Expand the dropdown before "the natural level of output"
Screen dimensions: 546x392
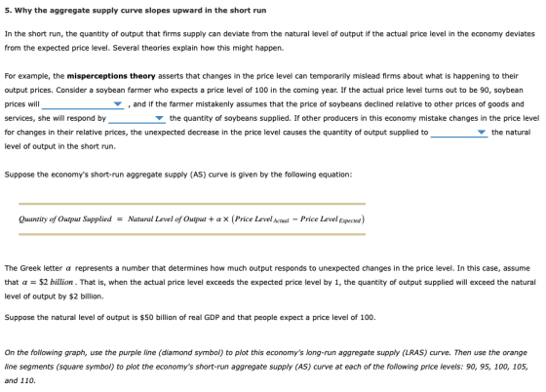459,133
